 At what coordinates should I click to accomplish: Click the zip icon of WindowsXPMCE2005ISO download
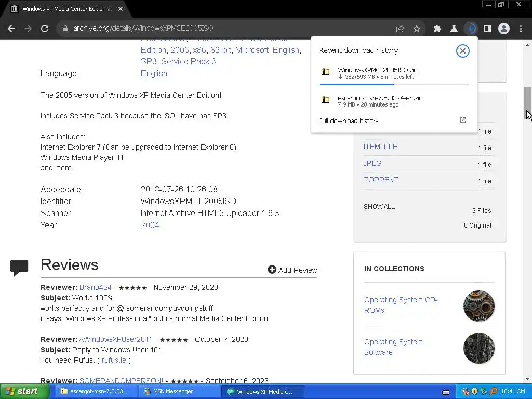tap(325, 72)
